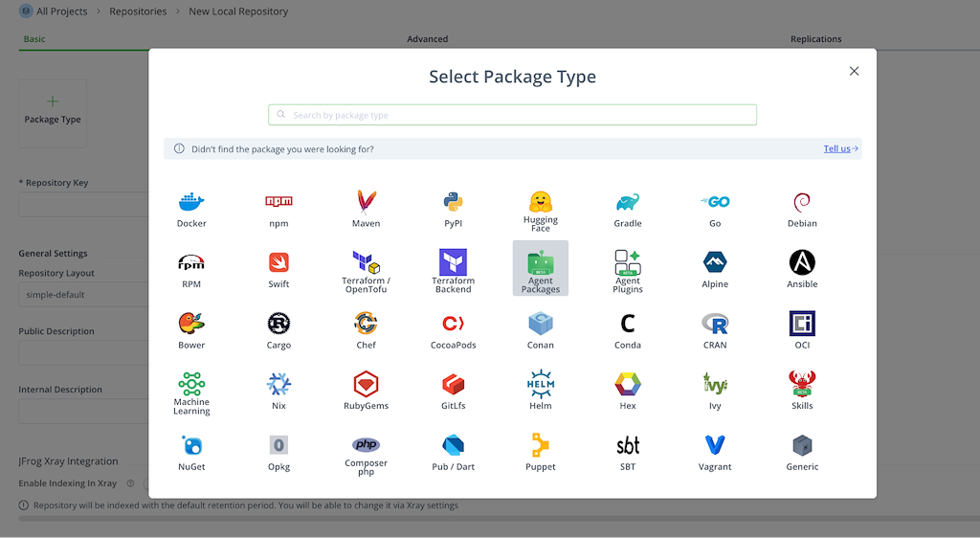Select the GitLfs package type
The height and width of the screenshot is (538, 980).
click(453, 392)
